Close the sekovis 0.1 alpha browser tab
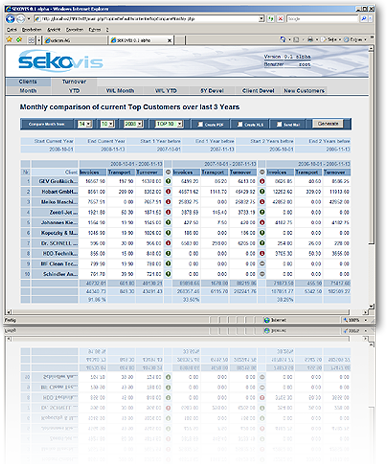 coord(169,40)
